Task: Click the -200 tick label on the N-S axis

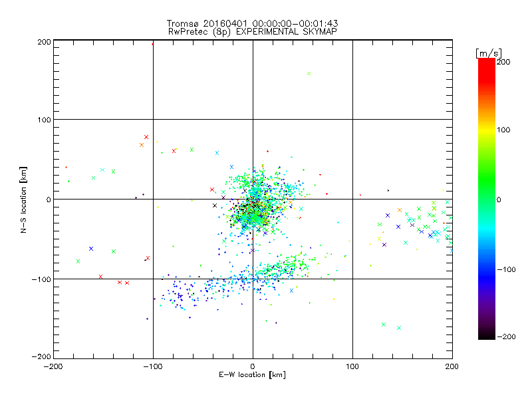Action: point(41,356)
